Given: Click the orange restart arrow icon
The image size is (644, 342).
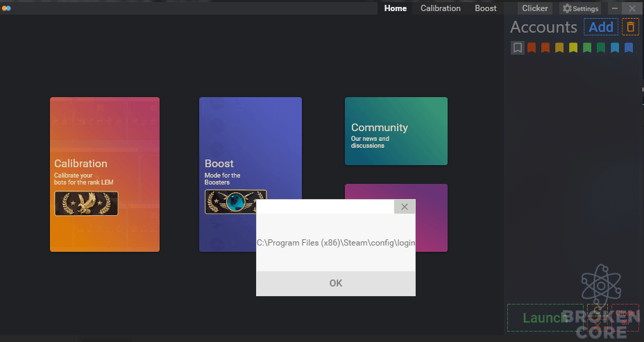Looking at the screenshot, I should (x=598, y=311).
